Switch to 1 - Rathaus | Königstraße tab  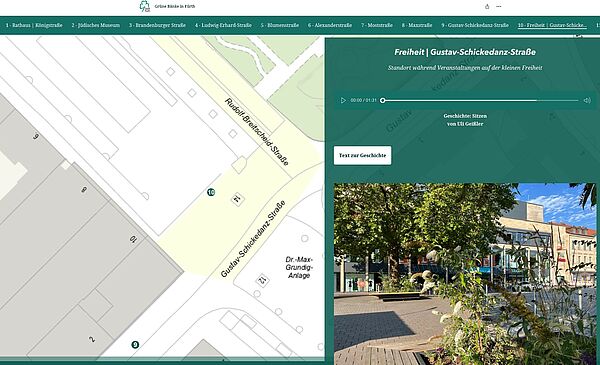[34, 25]
